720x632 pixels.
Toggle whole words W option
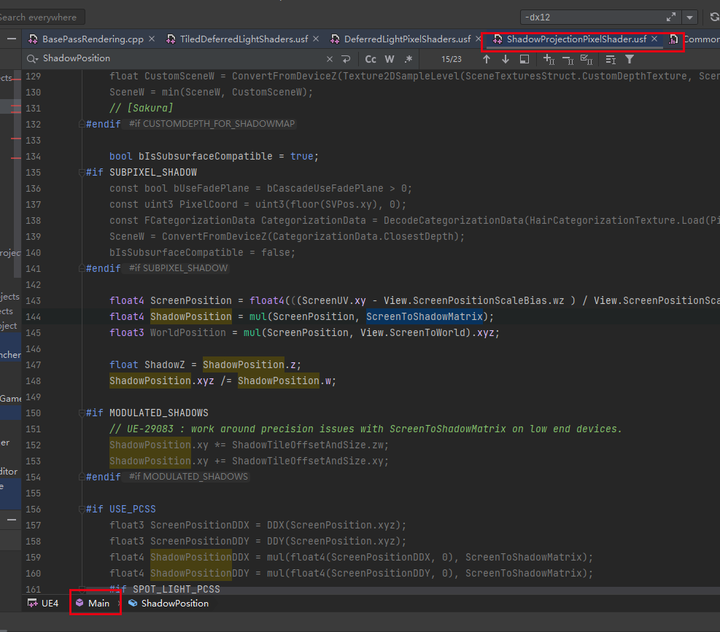pos(390,60)
